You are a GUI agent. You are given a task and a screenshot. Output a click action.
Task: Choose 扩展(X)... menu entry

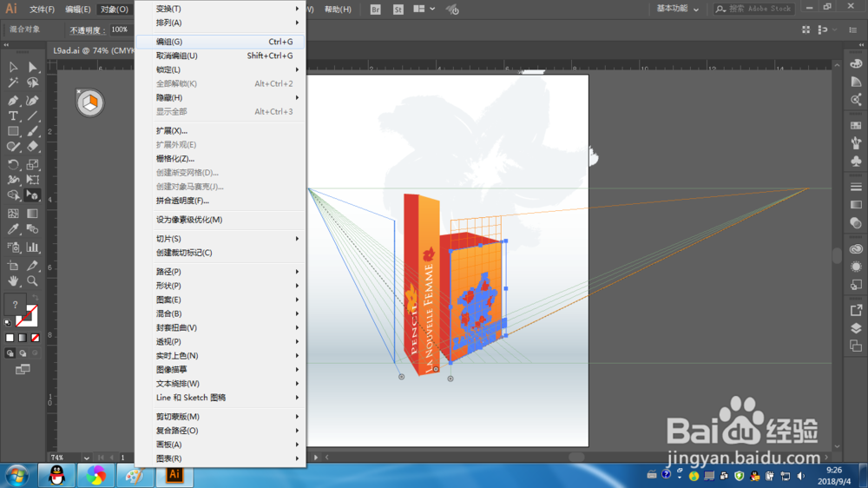tap(221, 131)
